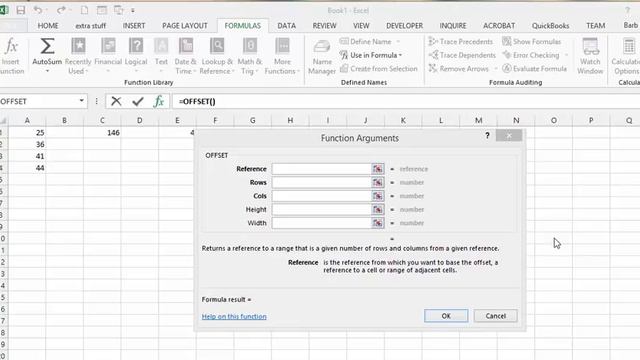
Task: Expand the Name Box dropdown arrow
Action: point(82,101)
